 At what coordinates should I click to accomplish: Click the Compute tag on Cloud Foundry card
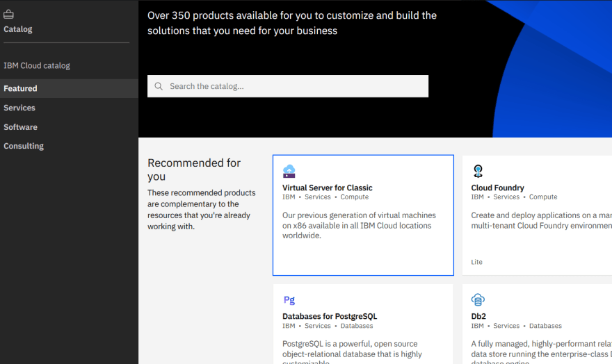(x=543, y=197)
